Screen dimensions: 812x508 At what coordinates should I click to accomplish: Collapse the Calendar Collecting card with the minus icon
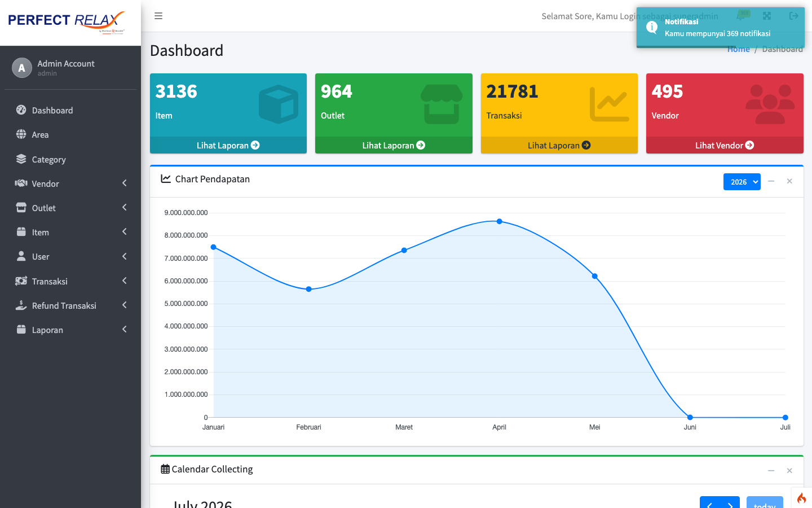coord(771,471)
